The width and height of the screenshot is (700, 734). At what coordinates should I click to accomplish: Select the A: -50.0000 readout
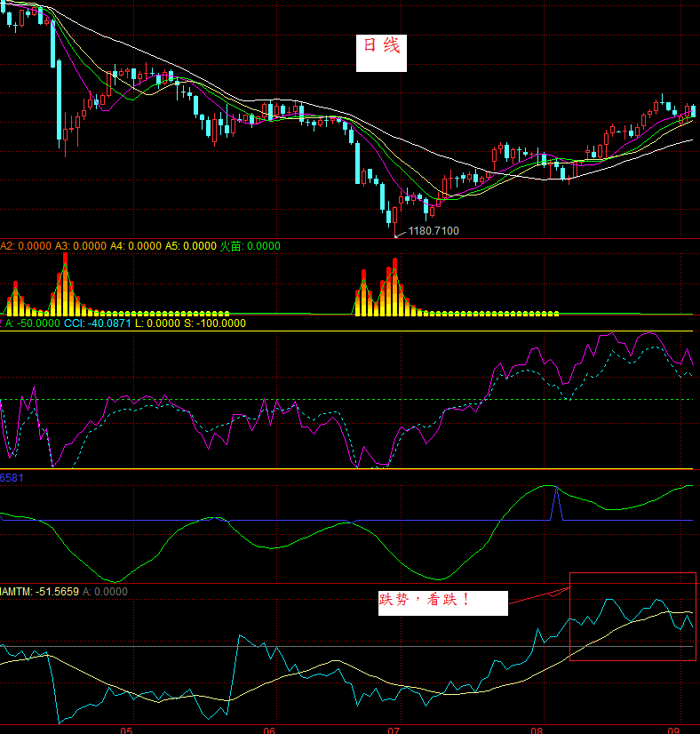pos(33,323)
